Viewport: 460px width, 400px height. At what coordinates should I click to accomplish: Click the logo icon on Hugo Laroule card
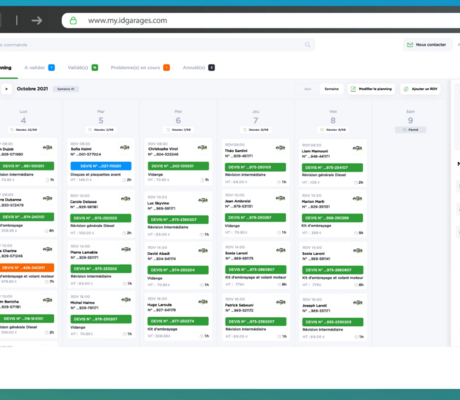203,302
